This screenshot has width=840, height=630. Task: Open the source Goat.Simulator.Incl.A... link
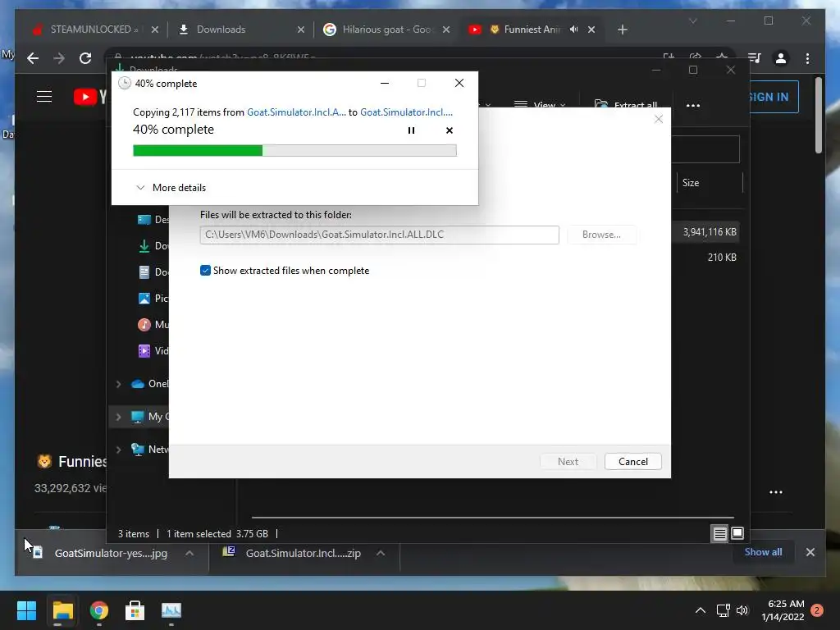pyautogui.click(x=296, y=112)
